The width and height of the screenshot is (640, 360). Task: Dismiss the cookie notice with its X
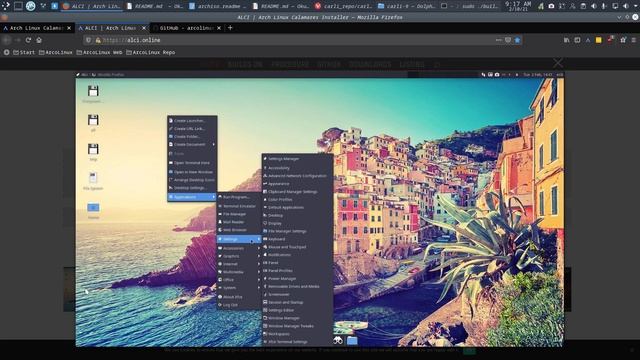pos(632,350)
